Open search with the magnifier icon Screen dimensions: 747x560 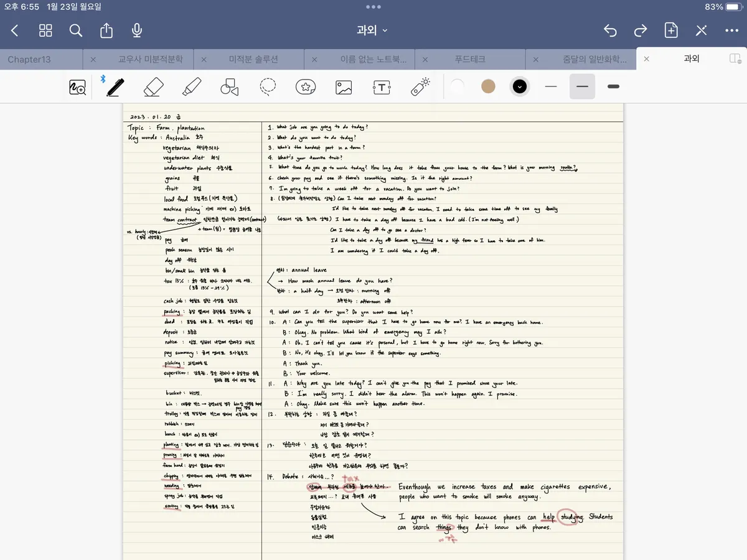76,30
